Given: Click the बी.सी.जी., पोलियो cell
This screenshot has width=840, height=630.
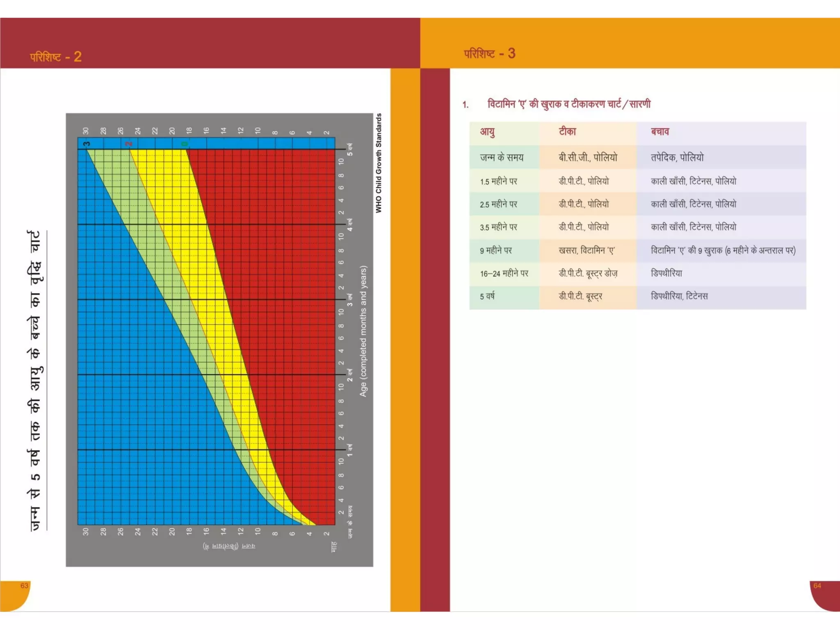Looking at the screenshot, I should (588, 157).
